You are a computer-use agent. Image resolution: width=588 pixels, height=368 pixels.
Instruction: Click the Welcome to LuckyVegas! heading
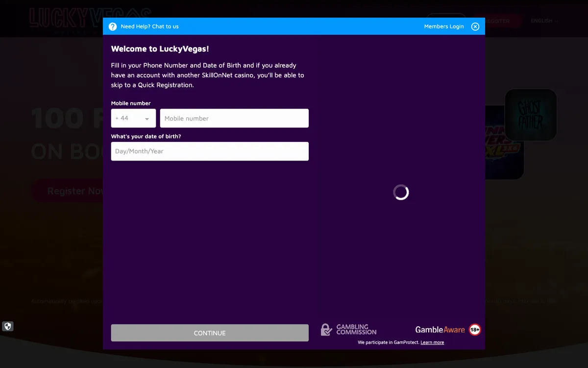click(x=160, y=49)
